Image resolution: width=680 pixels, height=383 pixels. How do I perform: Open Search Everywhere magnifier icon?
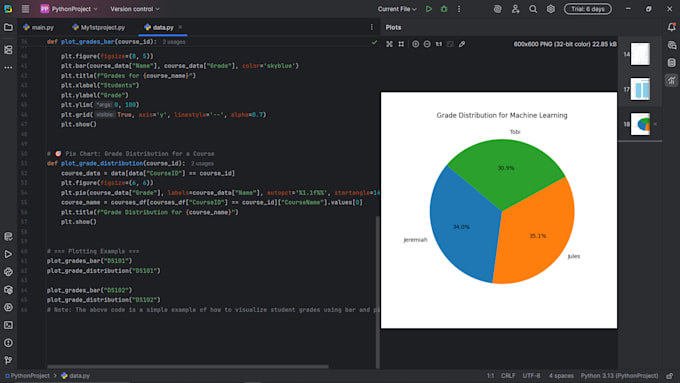pos(533,9)
